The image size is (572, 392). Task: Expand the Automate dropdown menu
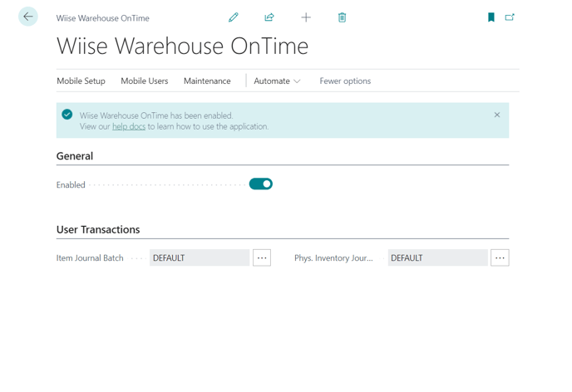point(277,81)
